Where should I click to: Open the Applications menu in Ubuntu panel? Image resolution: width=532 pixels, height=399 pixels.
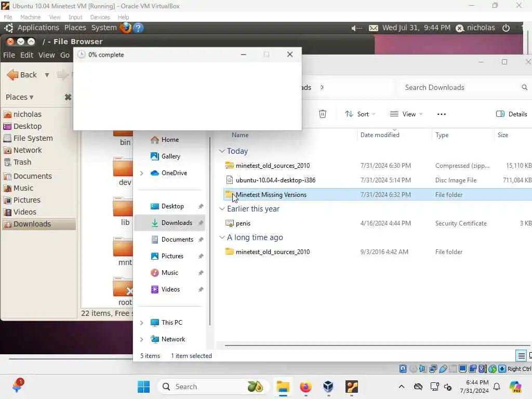coord(38,28)
